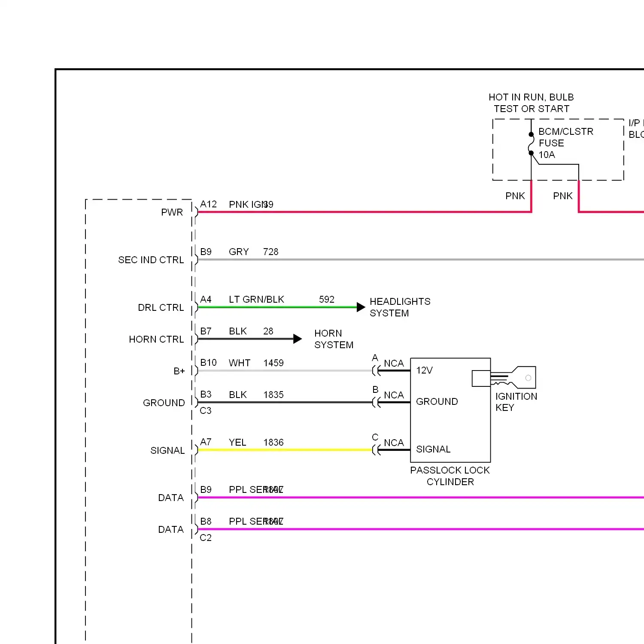The width and height of the screenshot is (644, 644).
Task: Click the DATA label beside pin B8
Action: [x=170, y=529]
